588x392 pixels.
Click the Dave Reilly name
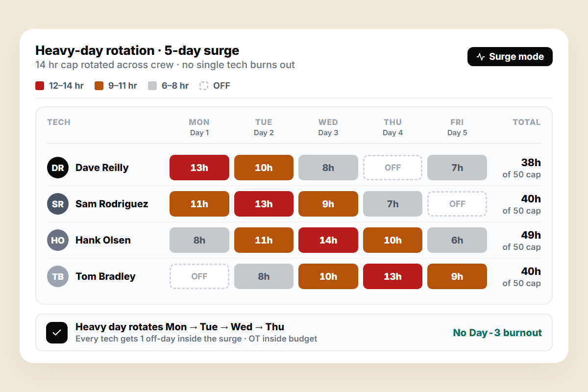click(x=102, y=168)
